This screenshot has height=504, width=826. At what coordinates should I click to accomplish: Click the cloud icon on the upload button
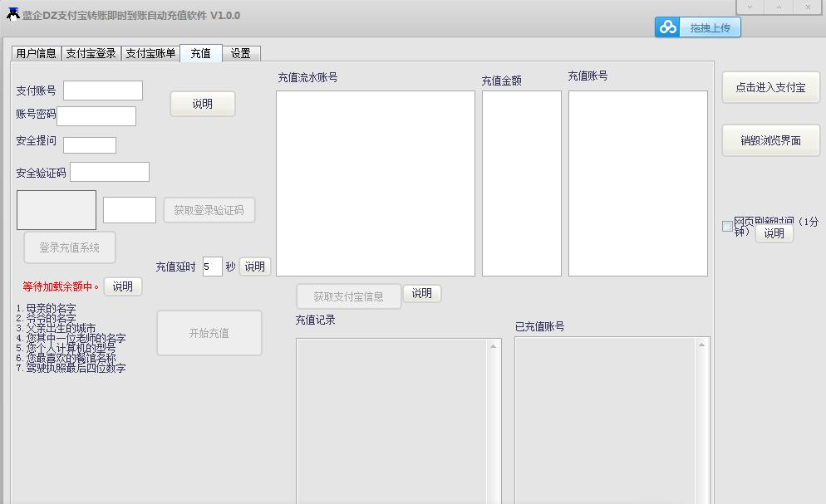click(x=668, y=27)
